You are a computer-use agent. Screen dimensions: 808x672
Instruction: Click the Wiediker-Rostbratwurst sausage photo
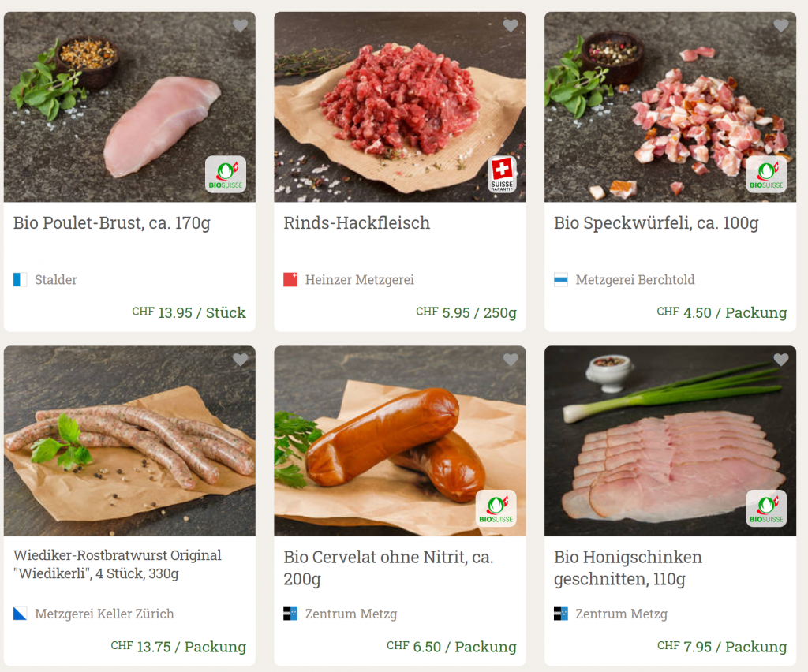[129, 442]
